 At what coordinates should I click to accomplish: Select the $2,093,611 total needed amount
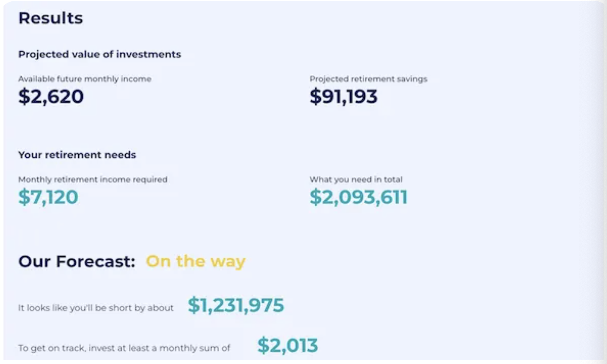point(359,197)
